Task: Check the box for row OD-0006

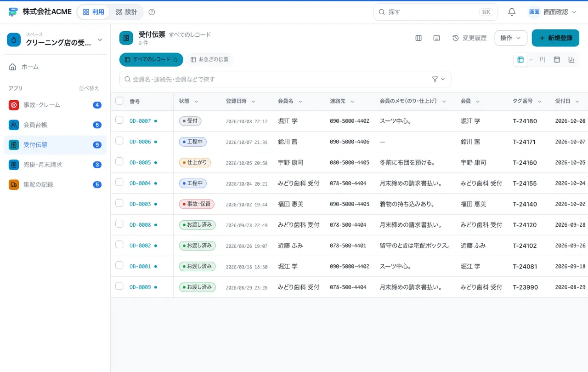Action: click(119, 141)
